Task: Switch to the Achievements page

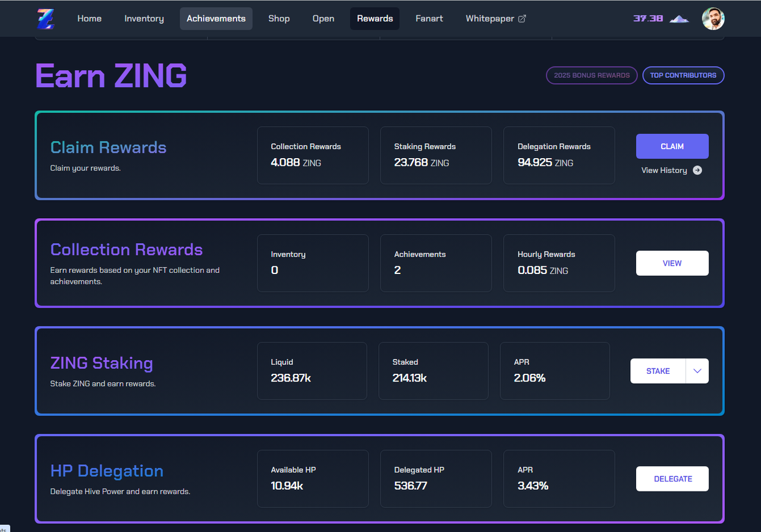Action: pyautogui.click(x=216, y=18)
